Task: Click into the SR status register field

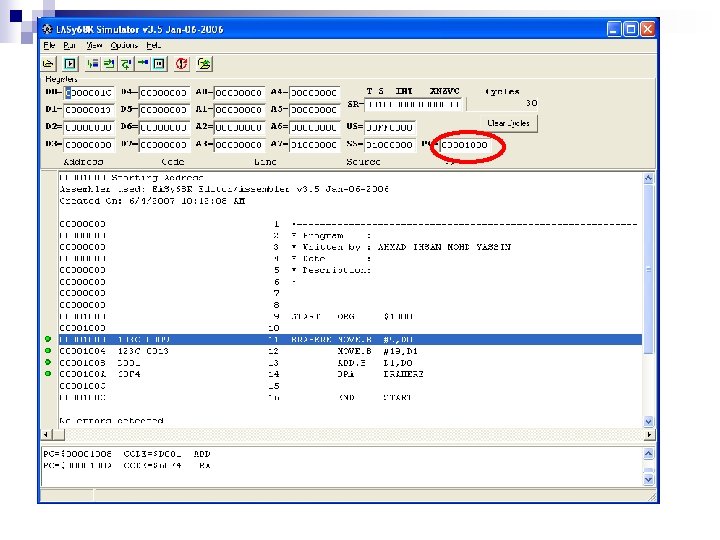Action: point(415,105)
